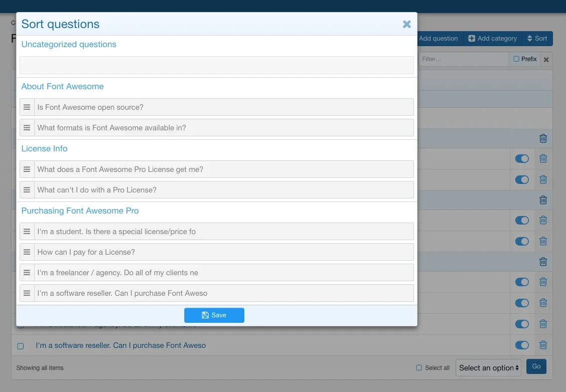Close the Sort questions dialog
566x392 pixels.
click(406, 24)
